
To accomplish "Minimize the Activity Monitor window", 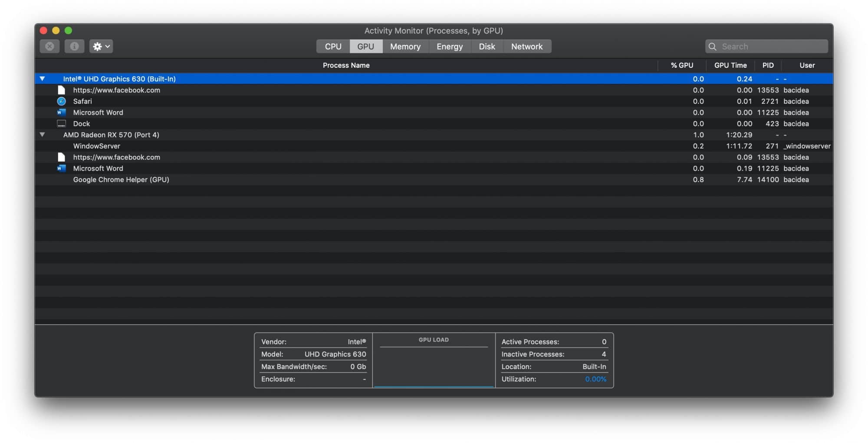I will point(56,30).
